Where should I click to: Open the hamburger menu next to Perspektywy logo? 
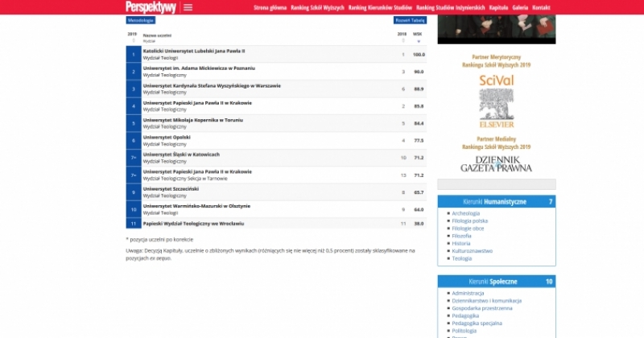pos(188,7)
